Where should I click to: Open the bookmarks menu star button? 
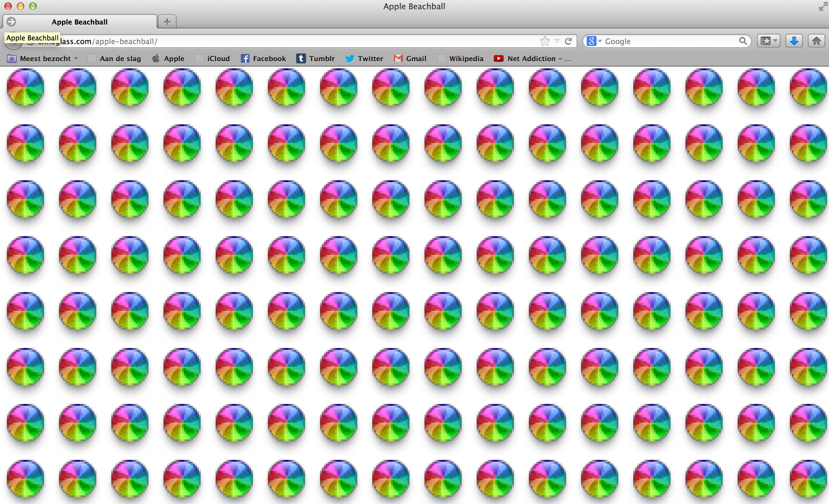[768, 41]
